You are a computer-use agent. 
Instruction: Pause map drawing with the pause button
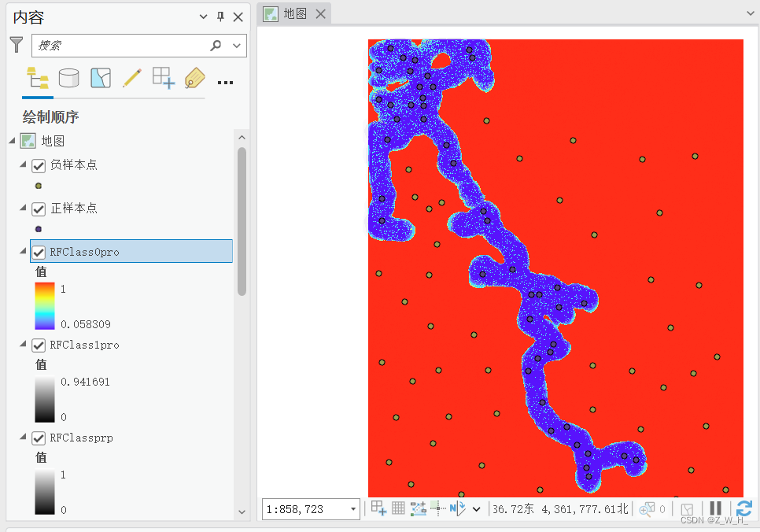pyautogui.click(x=715, y=508)
